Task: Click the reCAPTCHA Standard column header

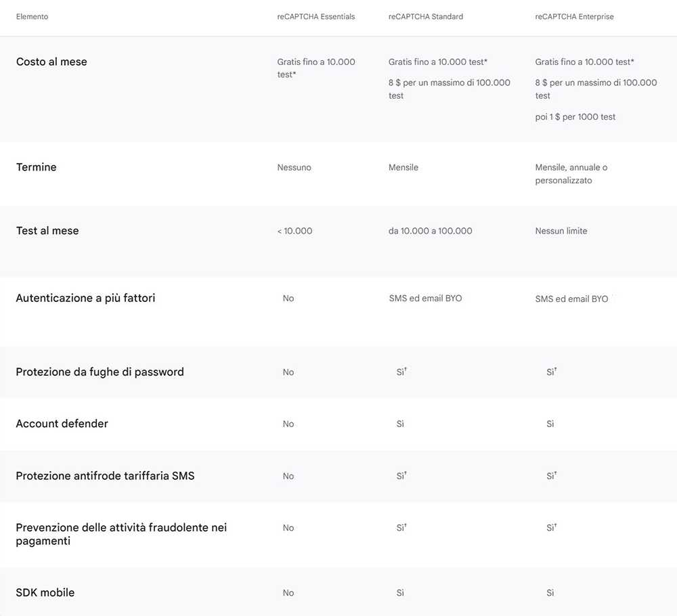Action: point(425,17)
